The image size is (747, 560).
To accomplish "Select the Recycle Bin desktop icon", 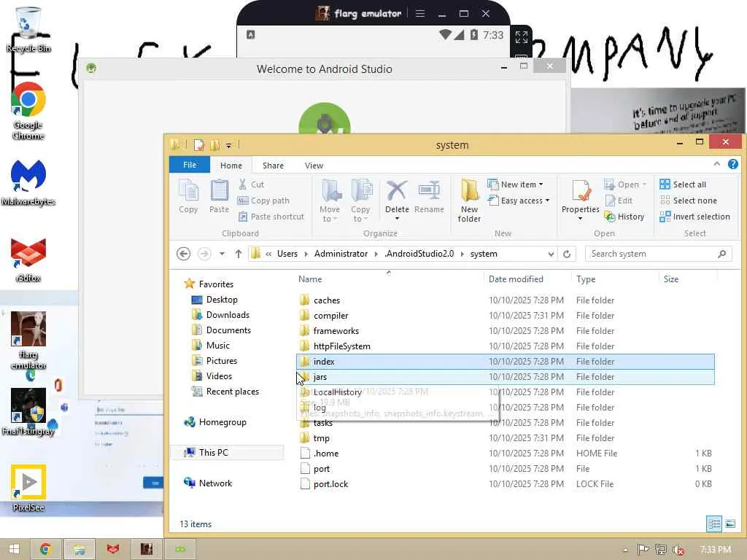I will tap(28, 29).
